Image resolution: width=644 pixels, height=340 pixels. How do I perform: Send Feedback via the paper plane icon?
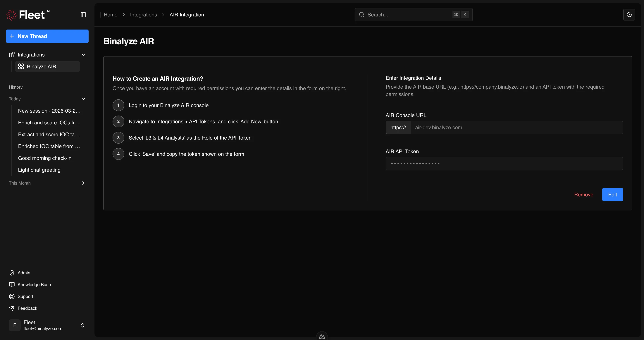coord(12,308)
